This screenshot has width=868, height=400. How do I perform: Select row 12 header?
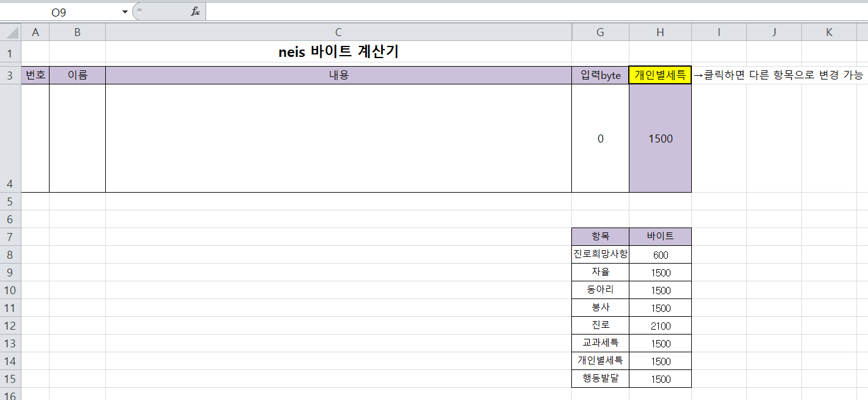pyautogui.click(x=10, y=325)
